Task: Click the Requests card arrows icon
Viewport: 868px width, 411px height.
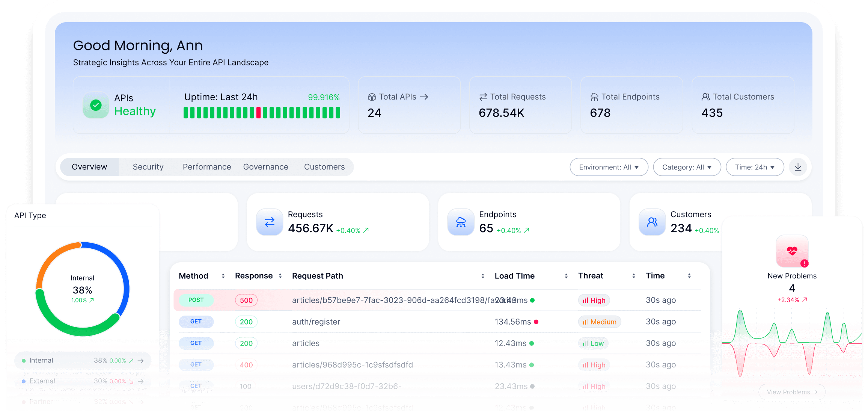Action: tap(270, 222)
